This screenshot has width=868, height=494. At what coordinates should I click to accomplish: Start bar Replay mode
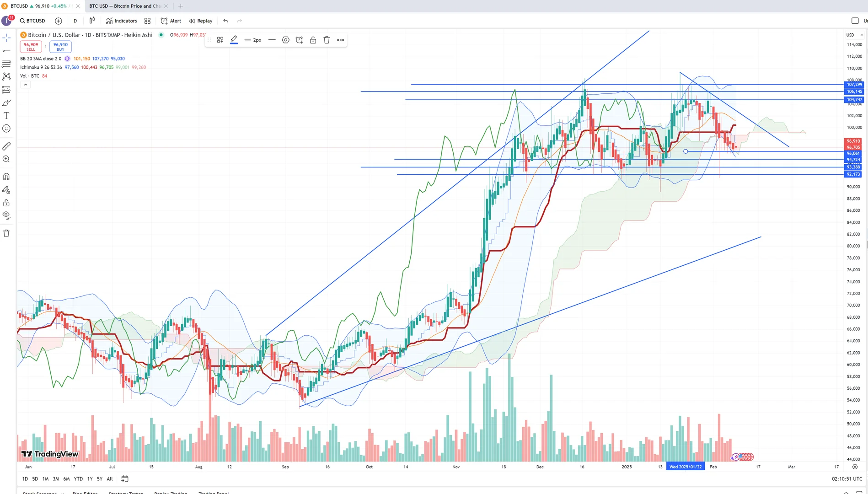[x=201, y=21]
